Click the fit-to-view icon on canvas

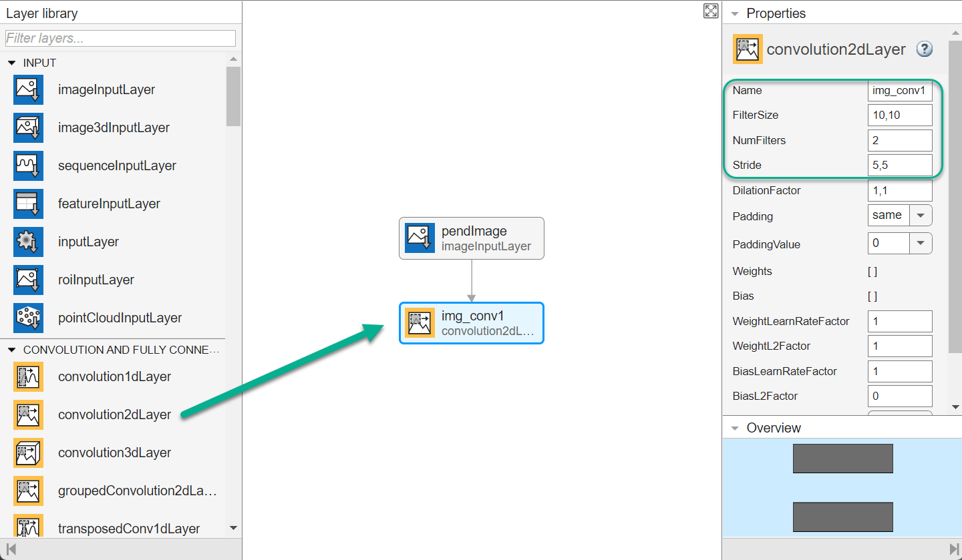point(711,11)
